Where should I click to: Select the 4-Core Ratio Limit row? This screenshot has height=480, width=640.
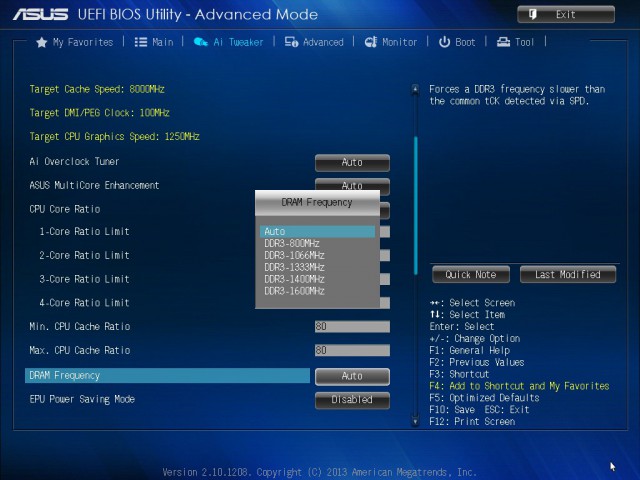point(84,302)
